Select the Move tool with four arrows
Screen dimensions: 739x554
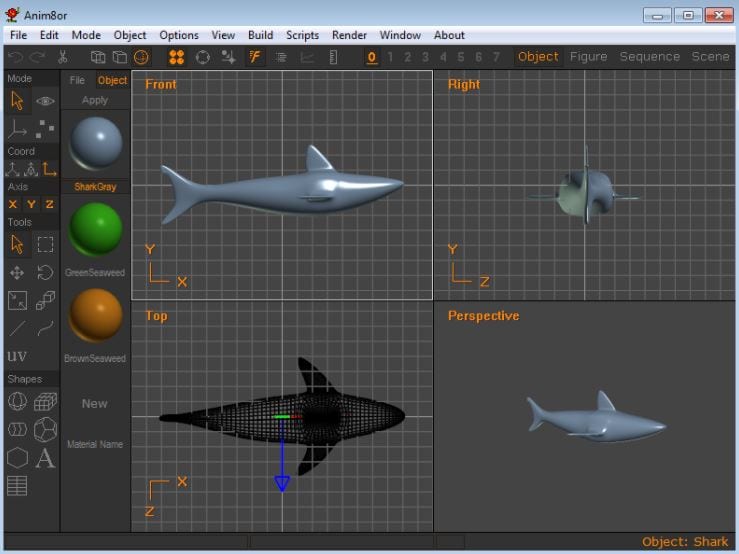coord(17,273)
